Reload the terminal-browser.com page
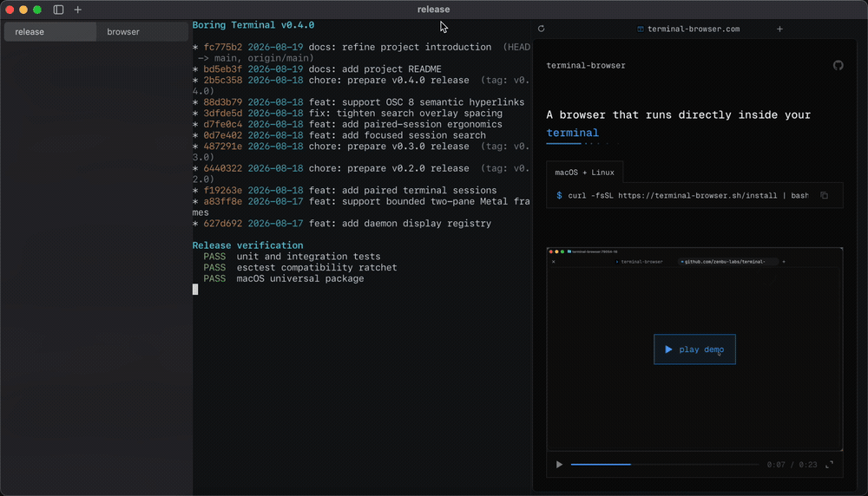Viewport: 868px width, 496px height. coord(542,29)
